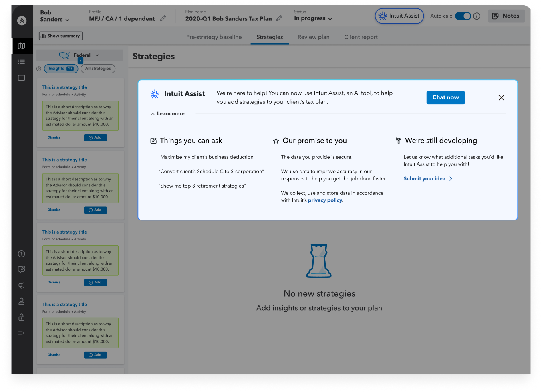Dismiss the second strategy card
This screenshot has height=392, width=542.
54,210
